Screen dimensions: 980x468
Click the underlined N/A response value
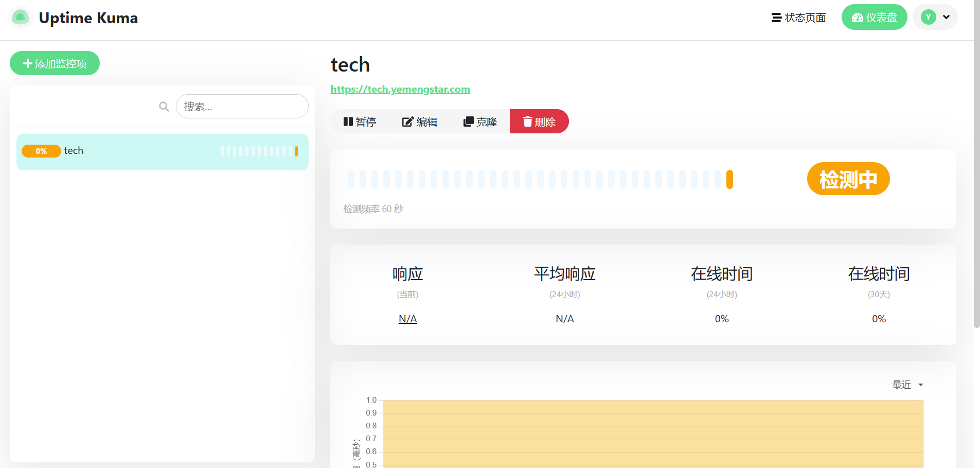coord(407,319)
